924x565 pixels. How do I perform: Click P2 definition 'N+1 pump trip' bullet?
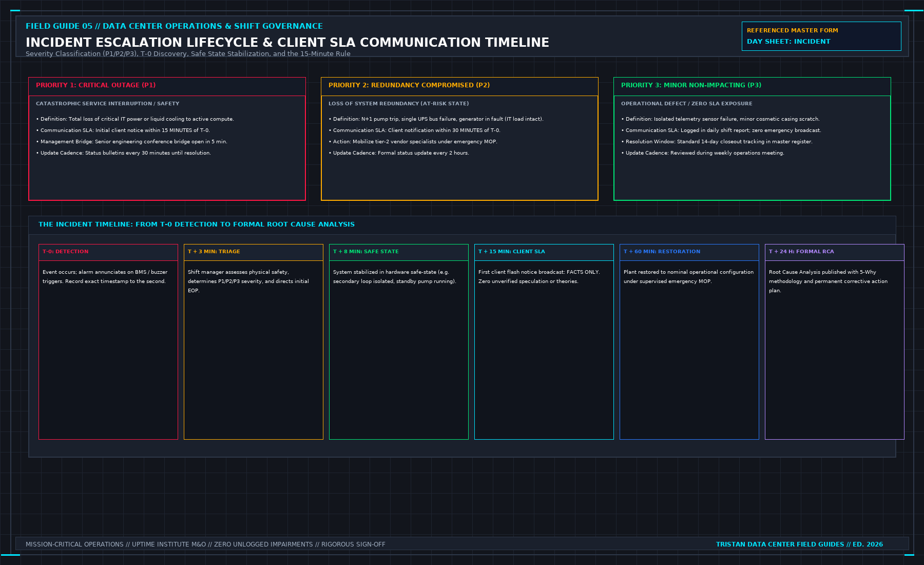436,119
